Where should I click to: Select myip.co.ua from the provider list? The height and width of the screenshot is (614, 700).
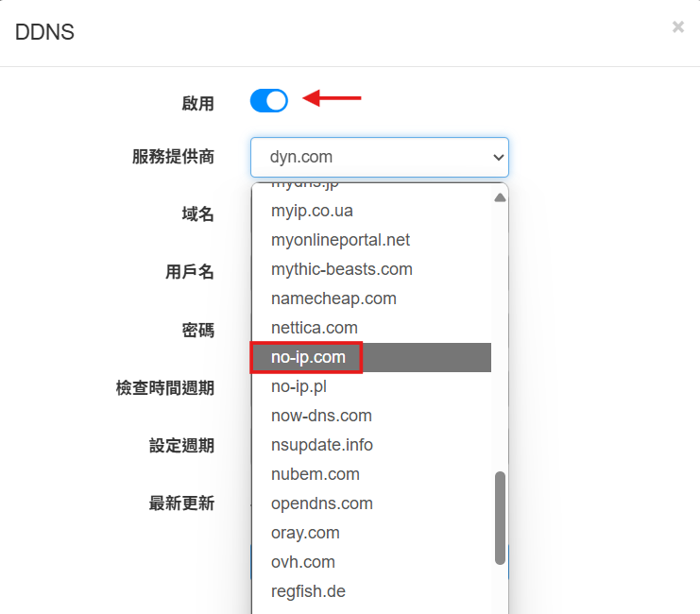pos(372,211)
